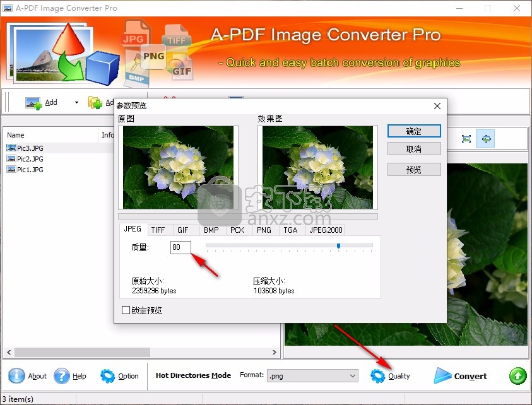Click the 确定 button
The width and height of the screenshot is (532, 405).
414,131
